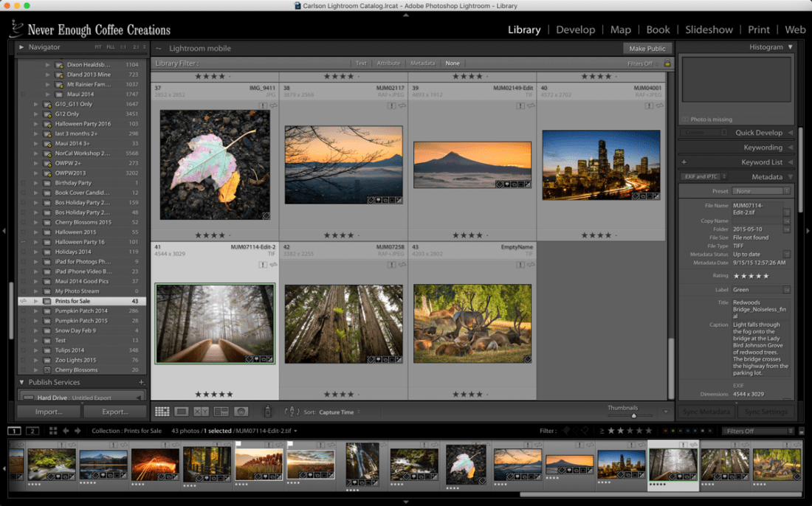
Task: Click the Import button
Action: [x=49, y=412]
